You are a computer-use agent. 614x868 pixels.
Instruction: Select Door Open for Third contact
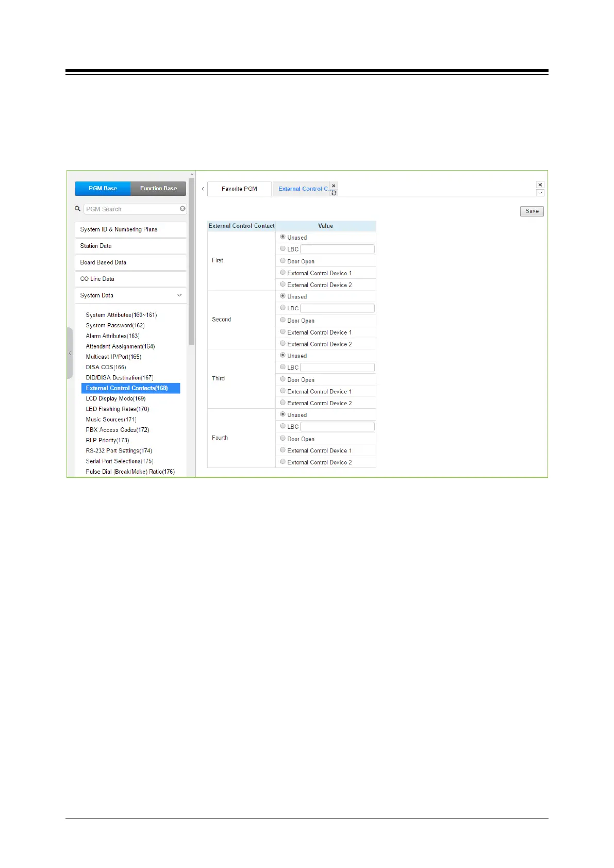(x=283, y=379)
